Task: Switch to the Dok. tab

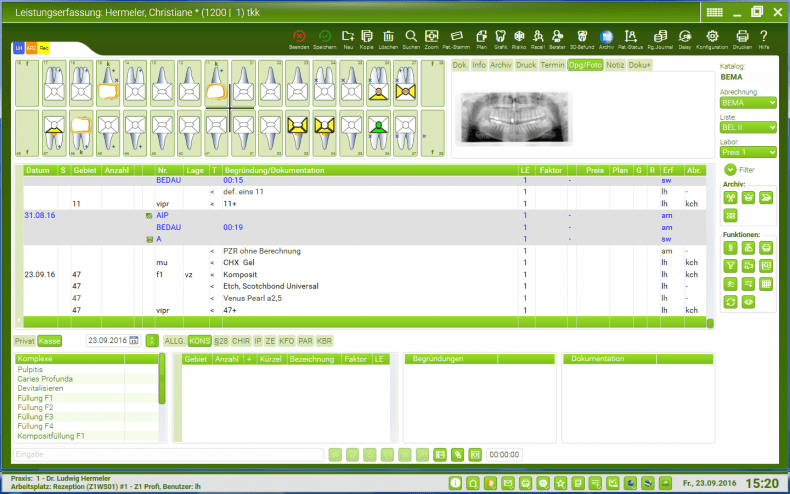Action: [x=460, y=65]
